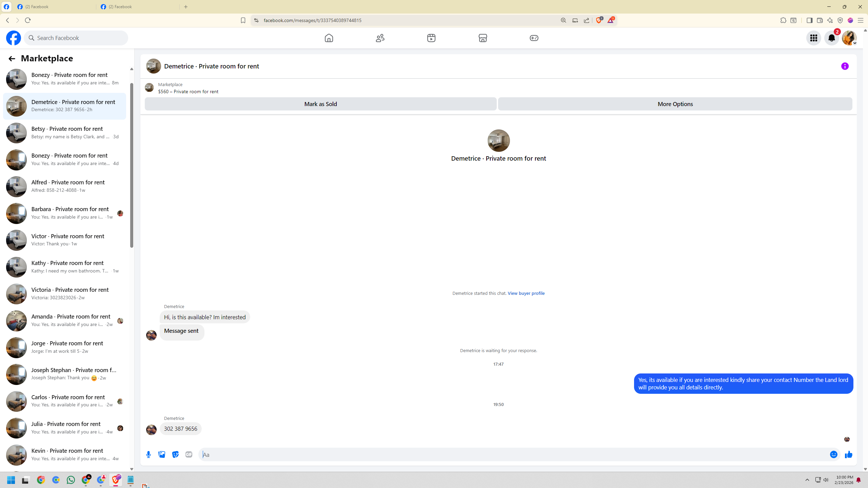Click the More Options button

click(675, 104)
